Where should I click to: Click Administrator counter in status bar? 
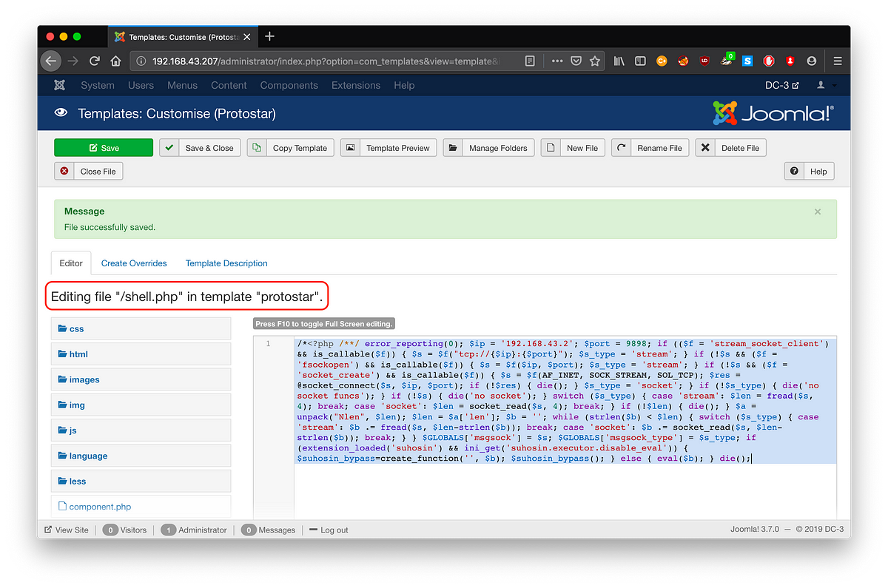click(194, 530)
